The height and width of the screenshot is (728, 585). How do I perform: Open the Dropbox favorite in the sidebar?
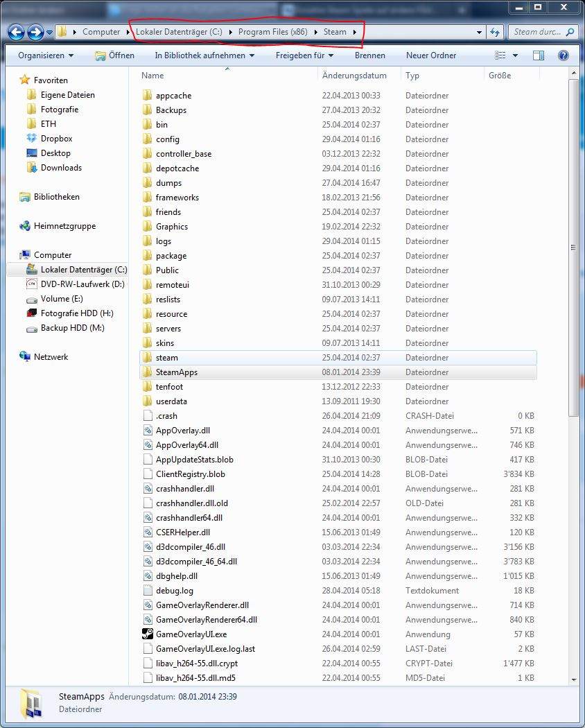click(55, 138)
